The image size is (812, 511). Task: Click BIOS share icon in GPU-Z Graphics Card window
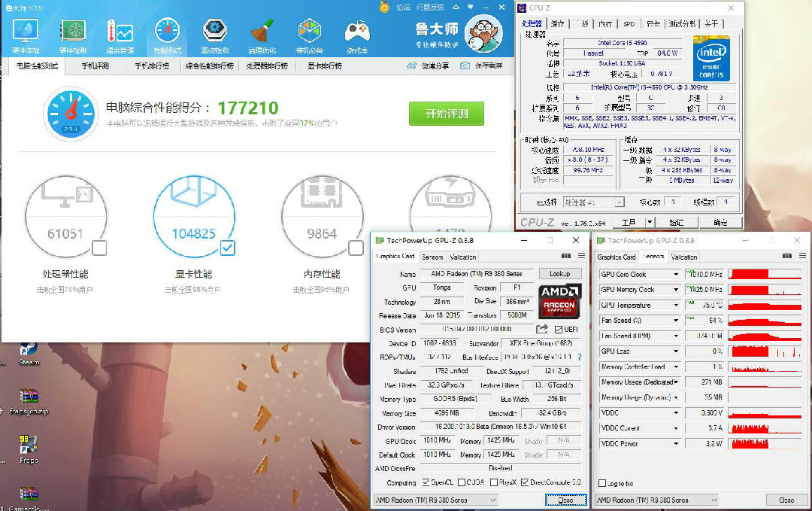541,329
